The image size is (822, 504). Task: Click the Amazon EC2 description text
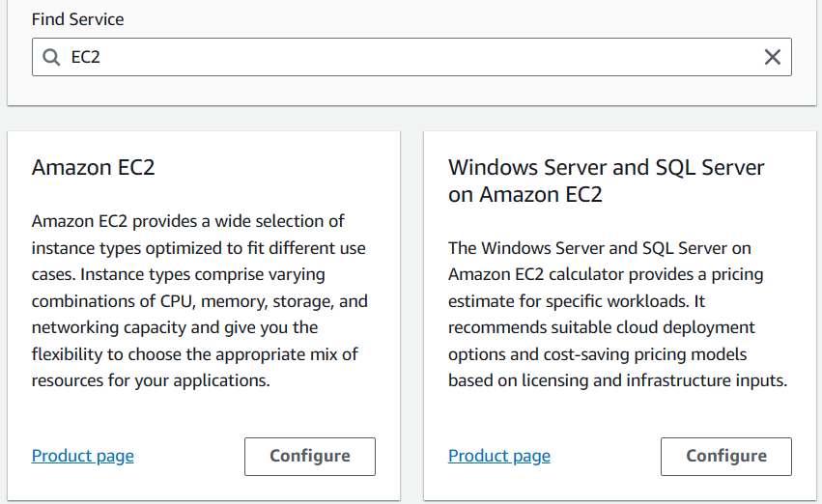(200, 300)
